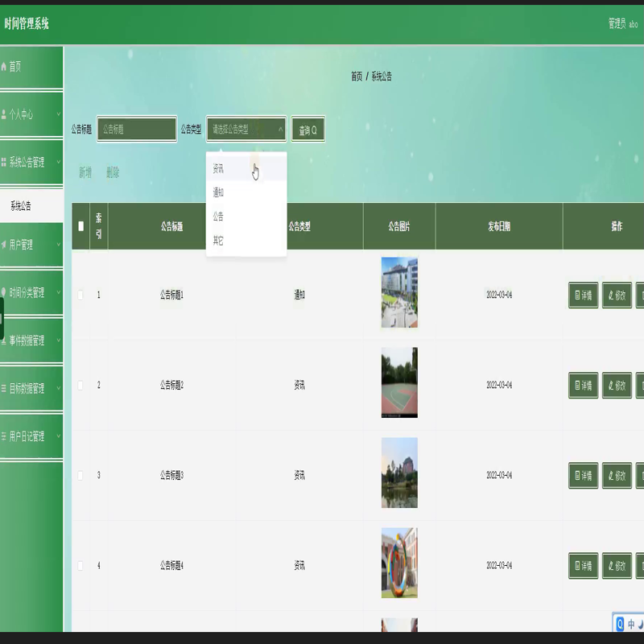Collapse the 系统公告管理 sidebar menu
This screenshot has height=644, width=644.
[59, 162]
